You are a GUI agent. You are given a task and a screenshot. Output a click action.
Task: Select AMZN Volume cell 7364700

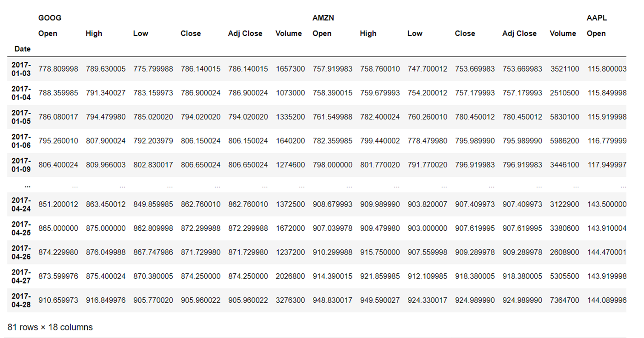(564, 300)
